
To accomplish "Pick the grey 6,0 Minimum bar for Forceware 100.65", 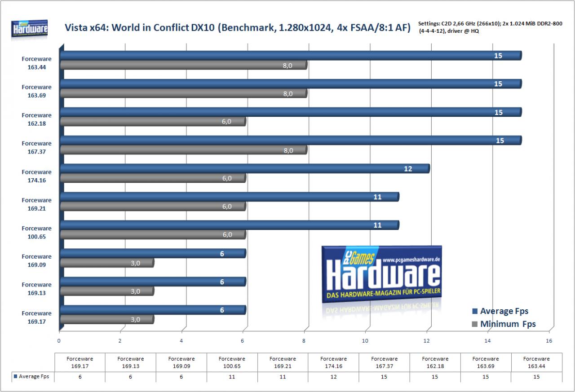I will (153, 235).
